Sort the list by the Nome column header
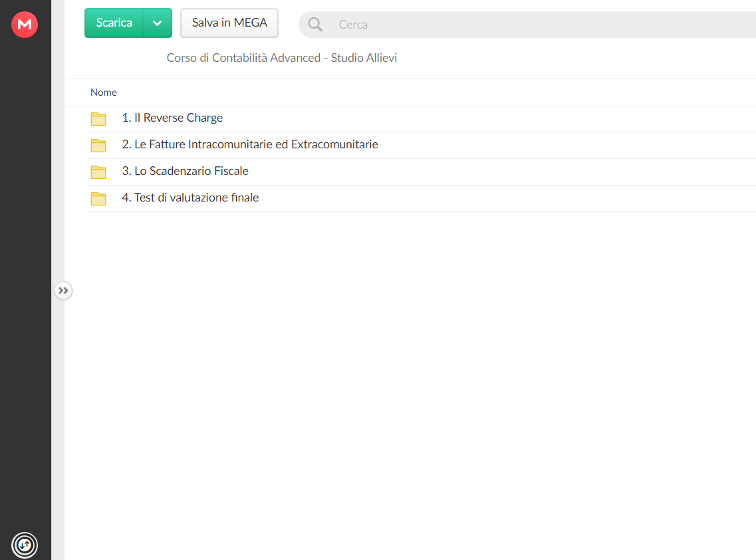 [104, 92]
